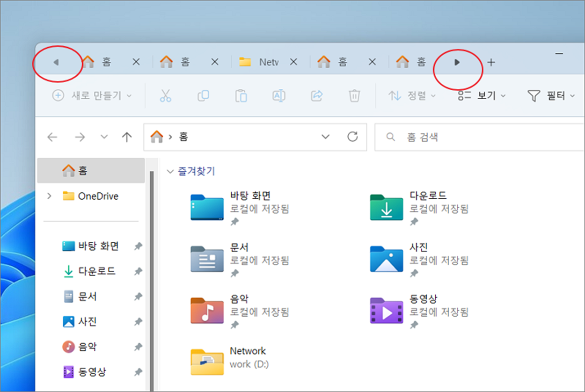Click the pin icon beside sidebar 사진
The width and height of the screenshot is (585, 392).
(138, 322)
